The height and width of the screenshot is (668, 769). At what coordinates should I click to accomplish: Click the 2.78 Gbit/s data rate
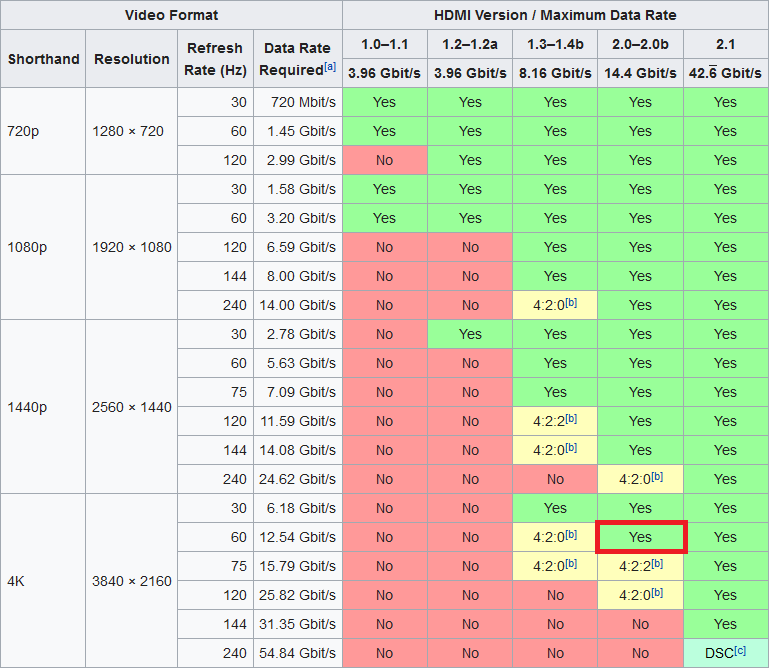(x=298, y=334)
